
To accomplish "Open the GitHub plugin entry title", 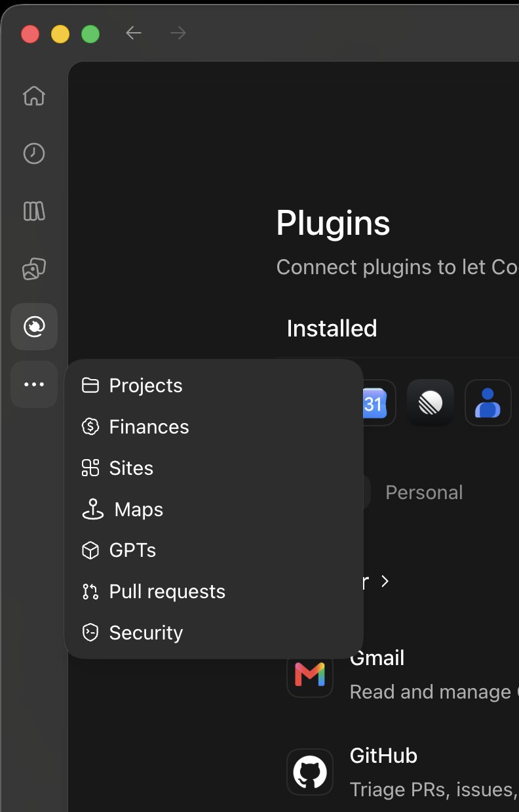I will pos(383,756).
